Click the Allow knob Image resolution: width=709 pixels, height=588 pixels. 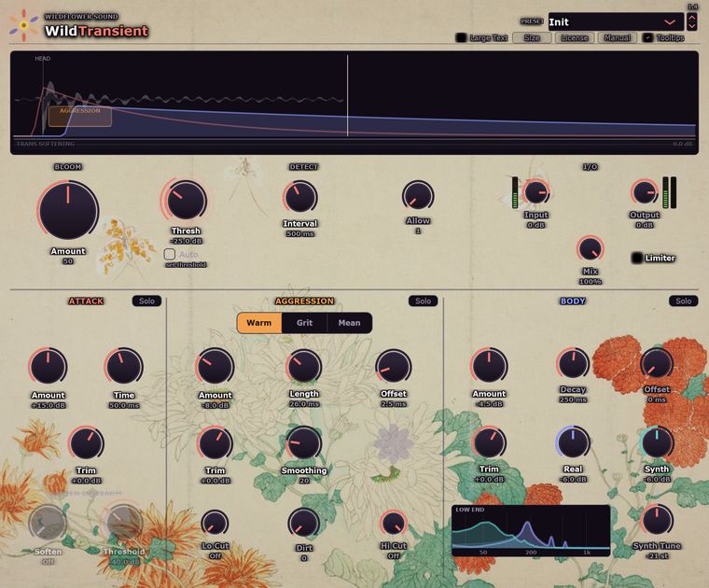[x=418, y=196]
